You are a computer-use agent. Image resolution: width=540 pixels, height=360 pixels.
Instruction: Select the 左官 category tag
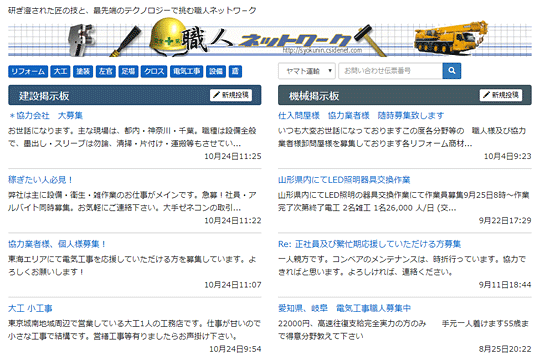(x=106, y=71)
